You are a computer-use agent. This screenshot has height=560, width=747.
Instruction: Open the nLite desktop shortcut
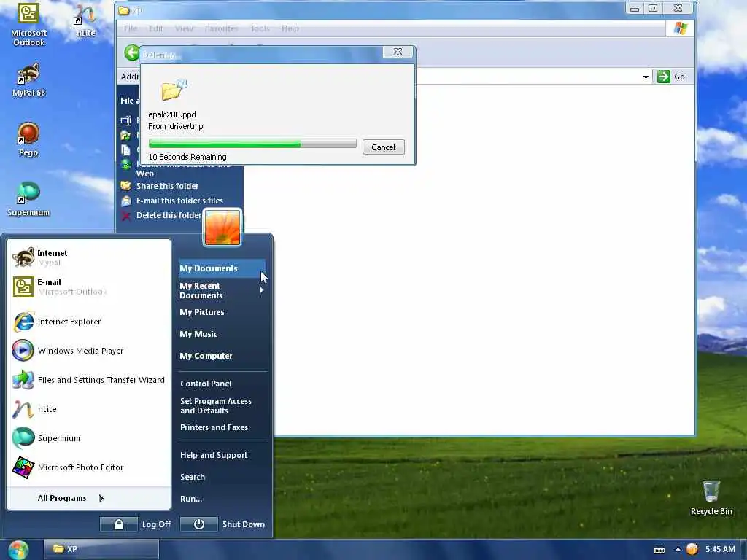point(85,21)
